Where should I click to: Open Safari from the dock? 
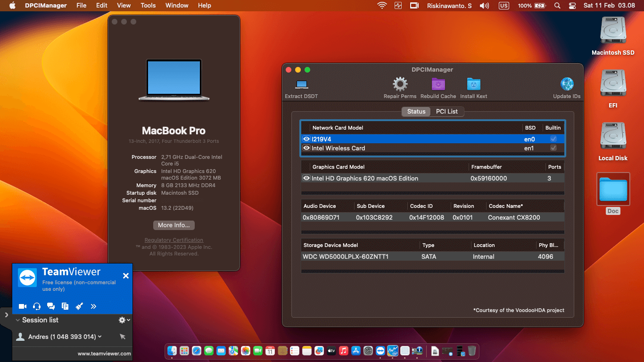197,351
